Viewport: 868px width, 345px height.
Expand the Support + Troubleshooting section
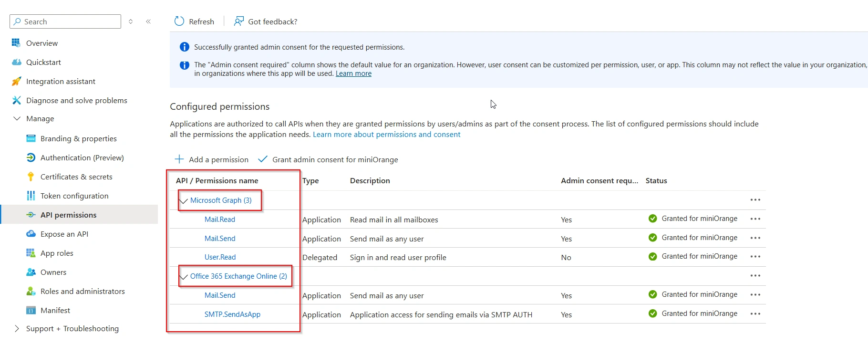pos(17,328)
